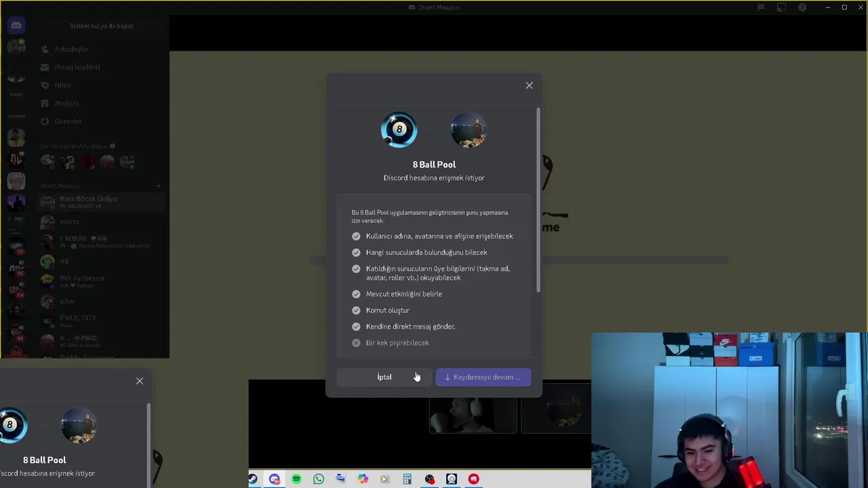Click the user avatar in the bottom-left preview
The width and height of the screenshot is (868, 488).
pos(79,425)
